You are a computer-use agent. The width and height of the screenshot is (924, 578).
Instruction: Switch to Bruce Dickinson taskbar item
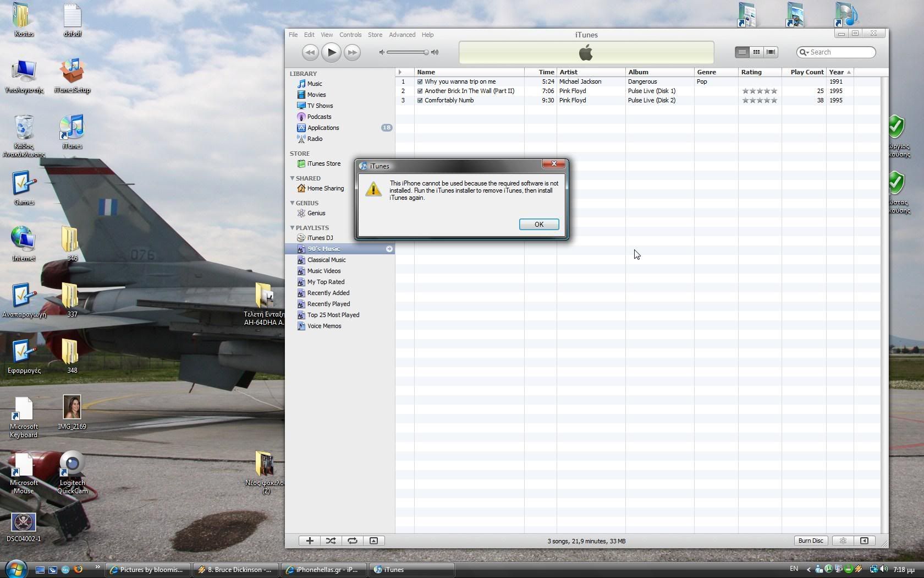(x=237, y=570)
